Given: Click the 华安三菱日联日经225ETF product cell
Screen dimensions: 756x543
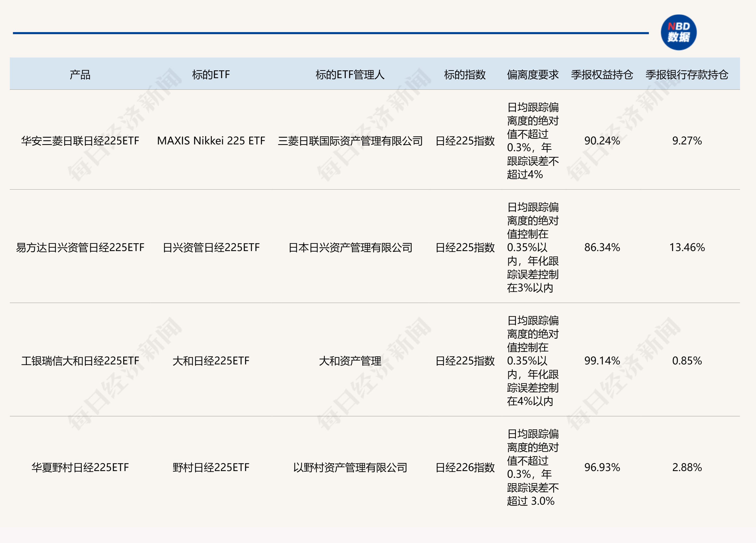Looking at the screenshot, I should (80, 141).
